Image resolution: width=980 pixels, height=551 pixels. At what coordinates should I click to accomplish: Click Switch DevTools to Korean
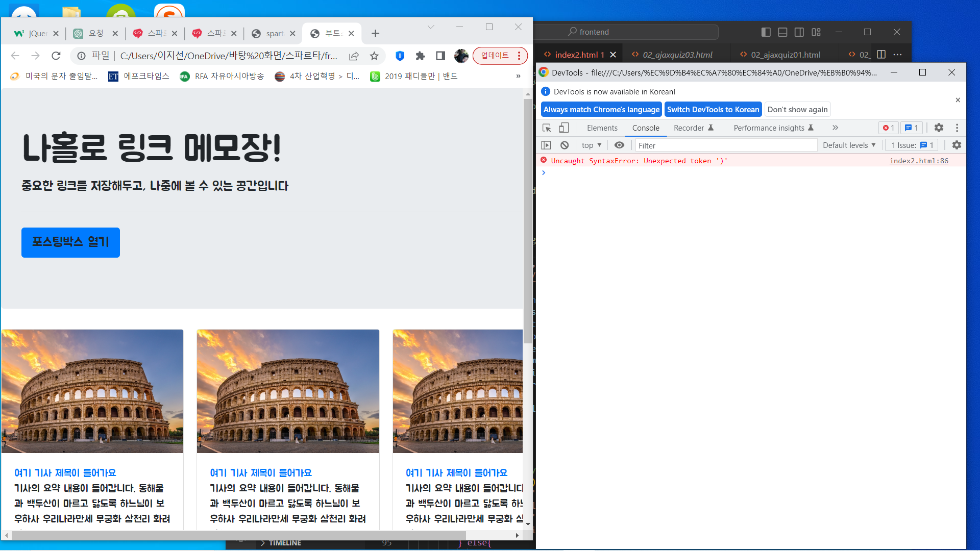click(x=713, y=110)
